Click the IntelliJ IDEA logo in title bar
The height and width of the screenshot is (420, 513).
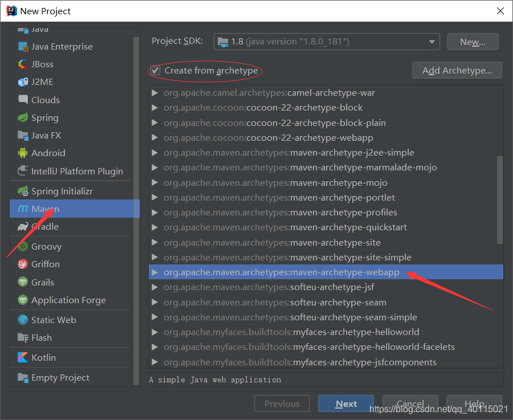click(x=11, y=11)
